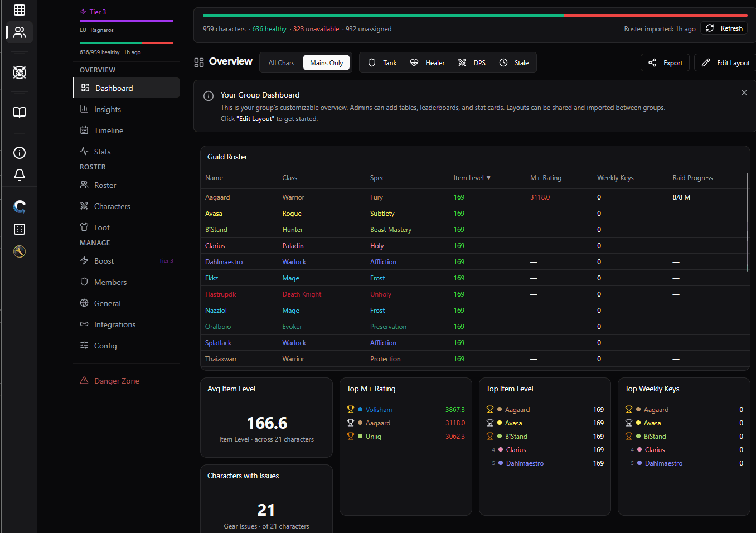Sort roster by Item Level column
This screenshot has width=756, height=533.
click(x=472, y=177)
